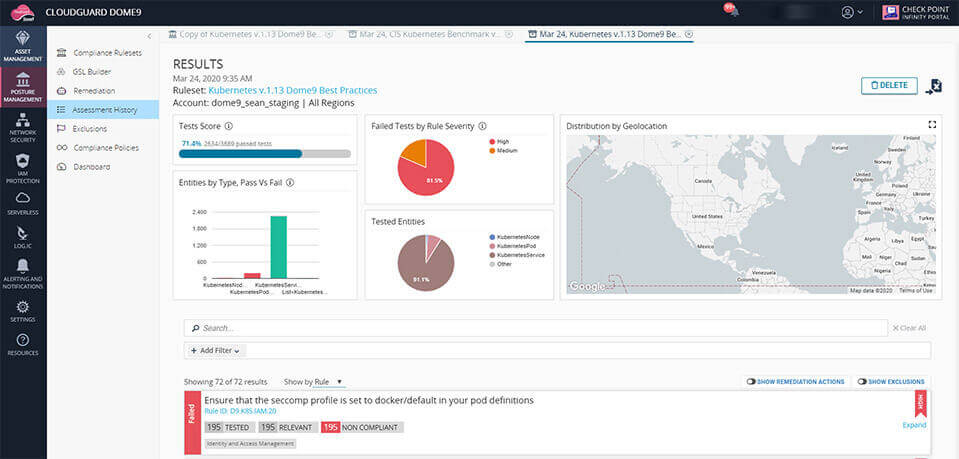This screenshot has width=959, height=459.
Task: Open Asset Management in the sidebar
Action: [23, 46]
